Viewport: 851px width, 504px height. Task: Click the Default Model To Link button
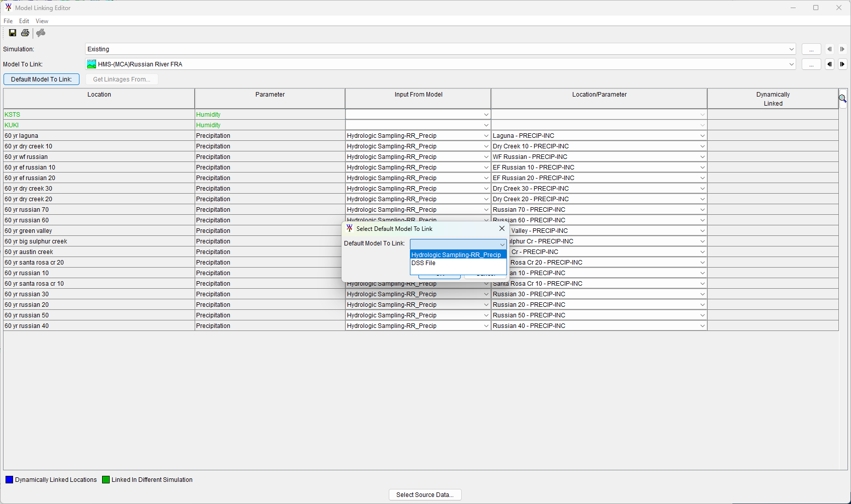click(41, 79)
